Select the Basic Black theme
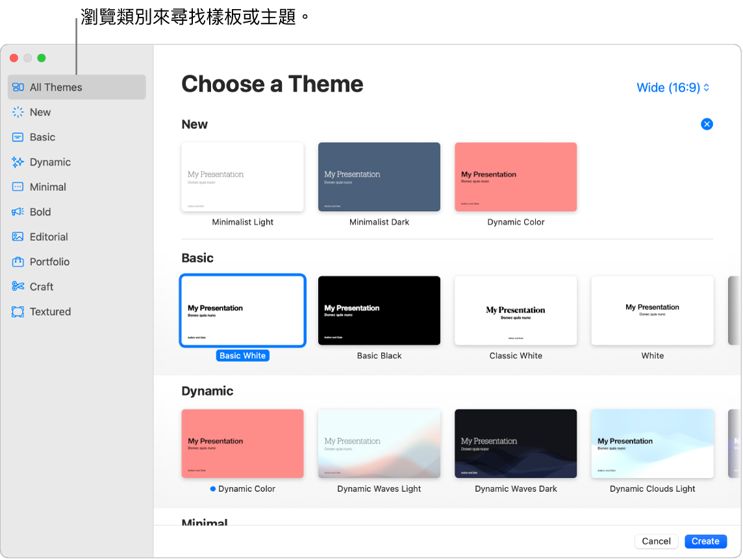 tap(379, 311)
